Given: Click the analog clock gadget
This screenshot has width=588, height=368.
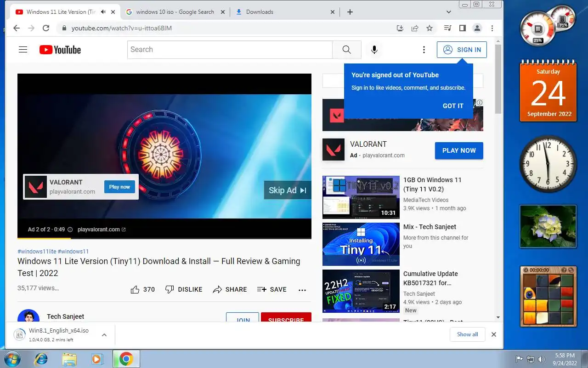Looking at the screenshot, I should pos(548,163).
